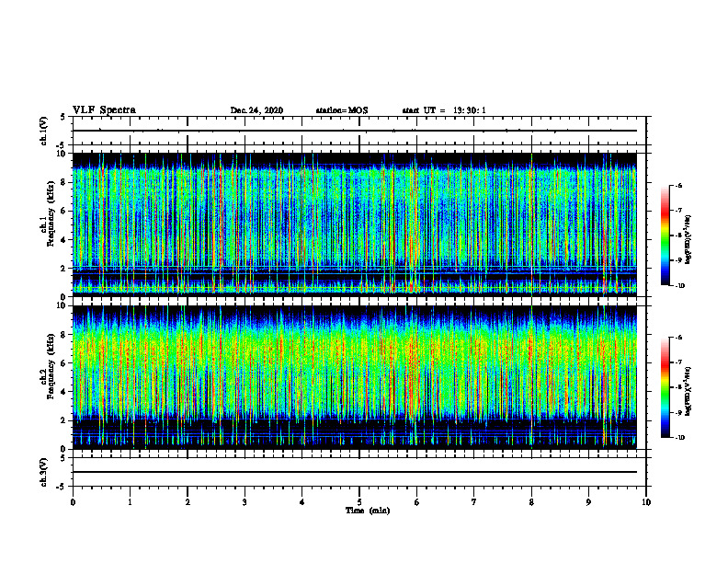This screenshot has height=563, width=728.
Task: Click the time axis tick label '5'
Action: [359, 502]
